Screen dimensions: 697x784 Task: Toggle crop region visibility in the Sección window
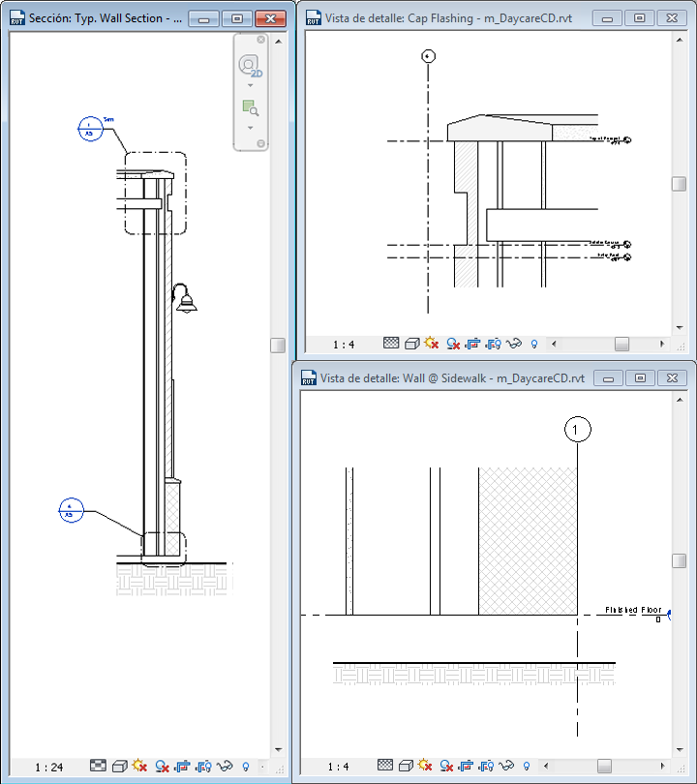[x=203, y=766]
